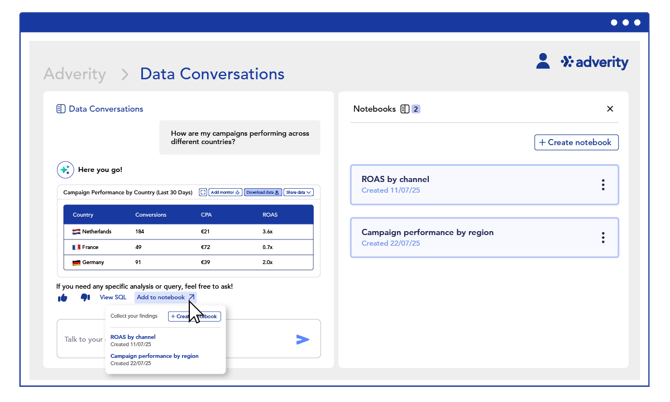Viewport: 670px width, 402px height.
Task: Click the thumbs down feedback icon
Action: pos(85,298)
